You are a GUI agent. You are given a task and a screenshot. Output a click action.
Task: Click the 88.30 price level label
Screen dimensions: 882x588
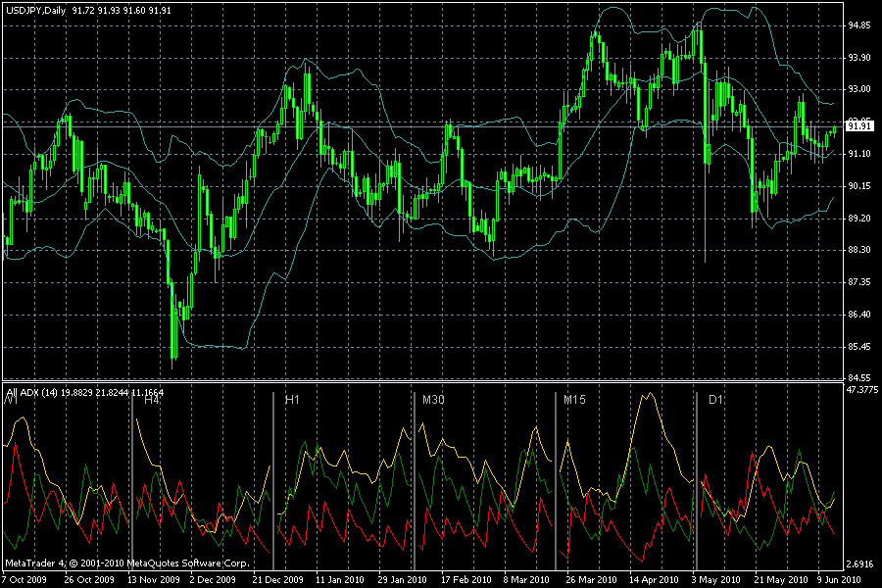(x=858, y=249)
